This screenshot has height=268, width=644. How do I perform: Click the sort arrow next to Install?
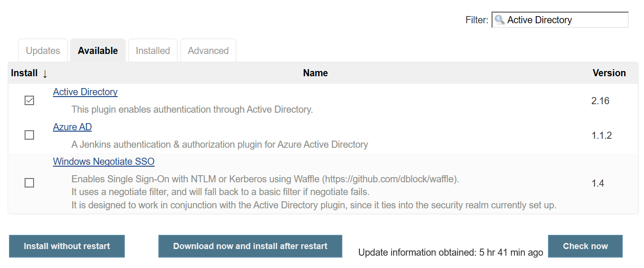coord(45,73)
